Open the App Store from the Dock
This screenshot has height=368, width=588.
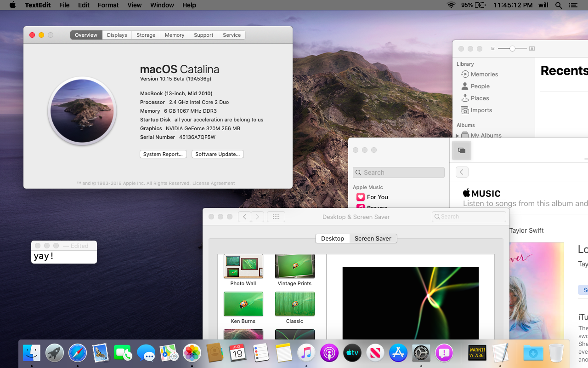coord(398,353)
